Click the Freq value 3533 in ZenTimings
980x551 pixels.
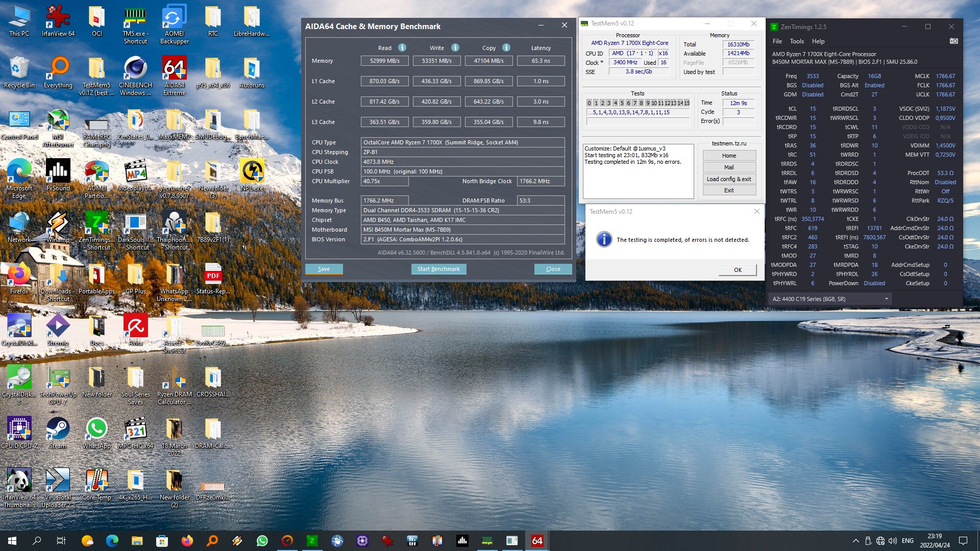(x=813, y=76)
